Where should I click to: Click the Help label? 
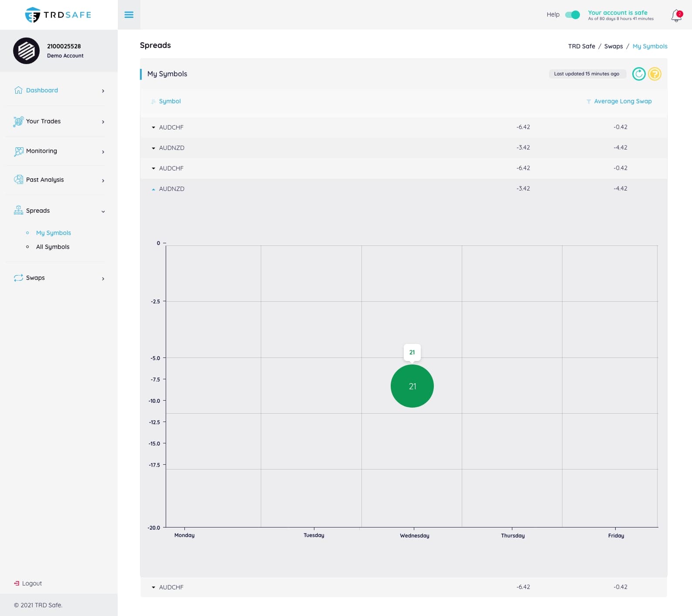click(x=553, y=14)
